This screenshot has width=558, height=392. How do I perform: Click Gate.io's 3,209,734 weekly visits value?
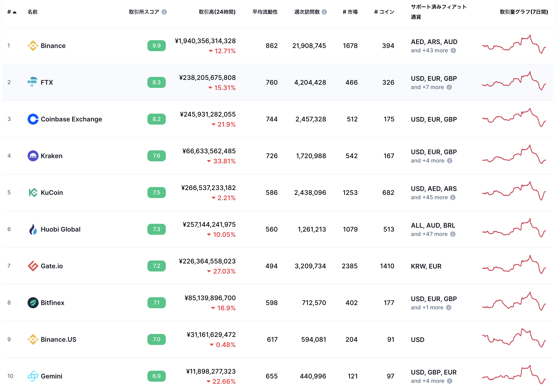[310, 266]
